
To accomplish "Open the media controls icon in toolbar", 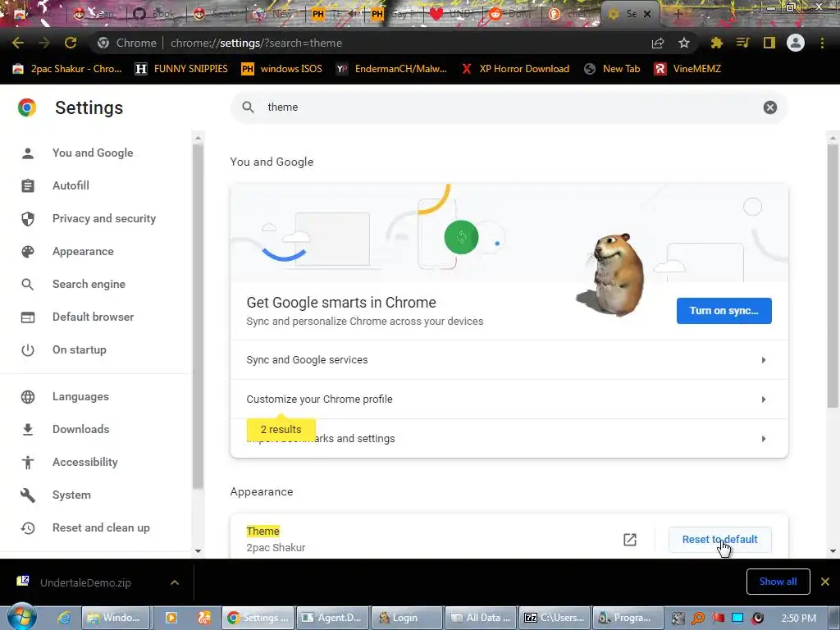I will (x=743, y=43).
